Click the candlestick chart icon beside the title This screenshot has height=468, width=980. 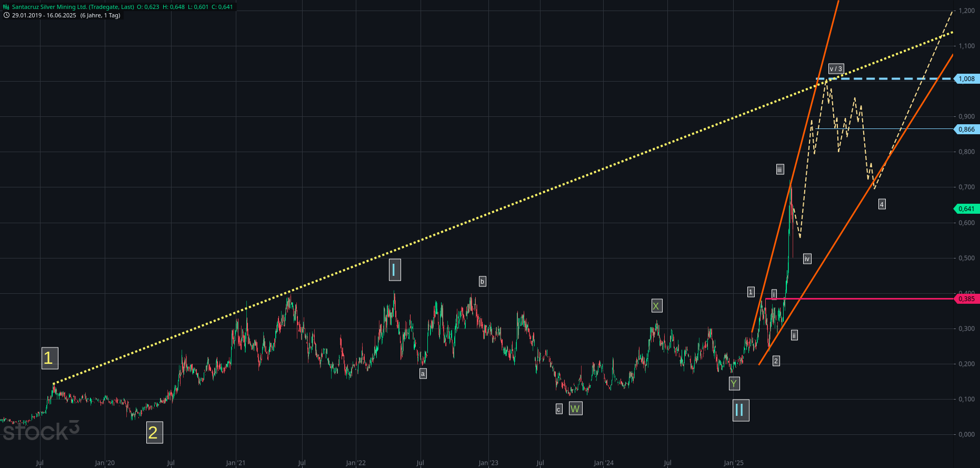[x=6, y=7]
